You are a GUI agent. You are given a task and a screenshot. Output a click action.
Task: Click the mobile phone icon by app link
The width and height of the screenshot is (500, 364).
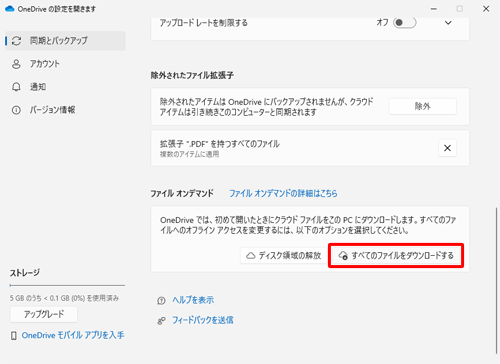pyautogui.click(x=14, y=335)
